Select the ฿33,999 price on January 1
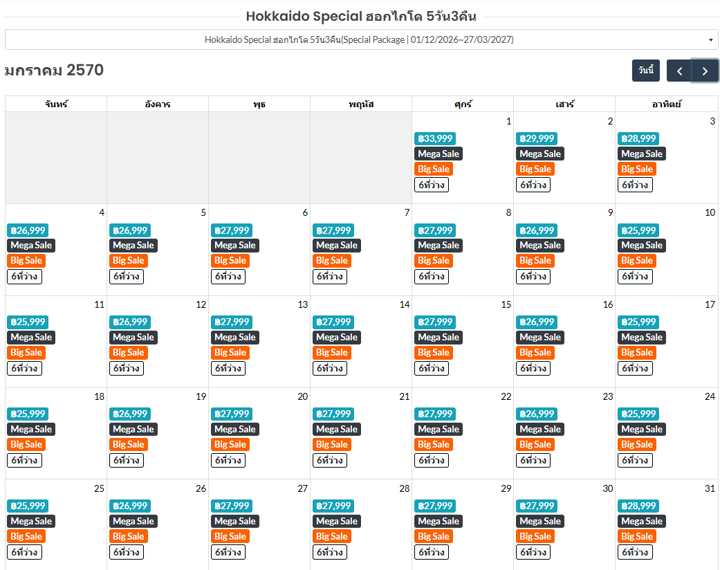 [435, 139]
